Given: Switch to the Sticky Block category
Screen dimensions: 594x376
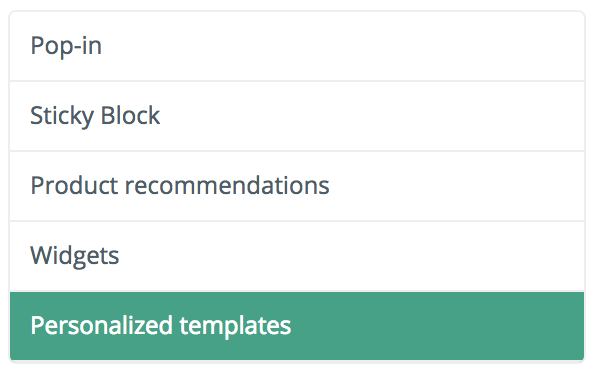Looking at the screenshot, I should (297, 116).
